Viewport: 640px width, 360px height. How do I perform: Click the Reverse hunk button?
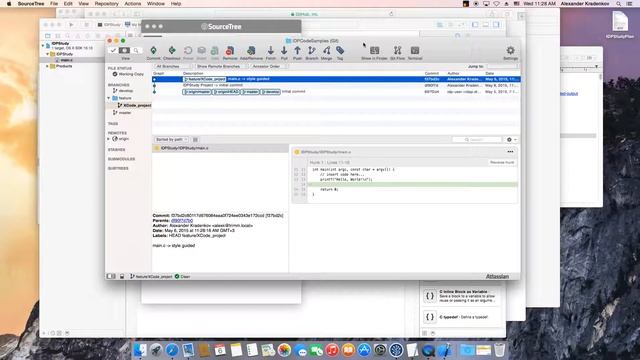coord(502,162)
